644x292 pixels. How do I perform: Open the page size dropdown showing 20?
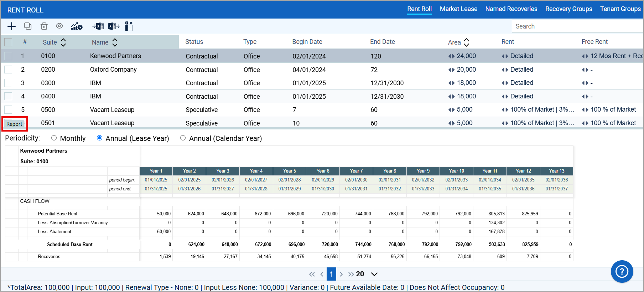point(374,274)
